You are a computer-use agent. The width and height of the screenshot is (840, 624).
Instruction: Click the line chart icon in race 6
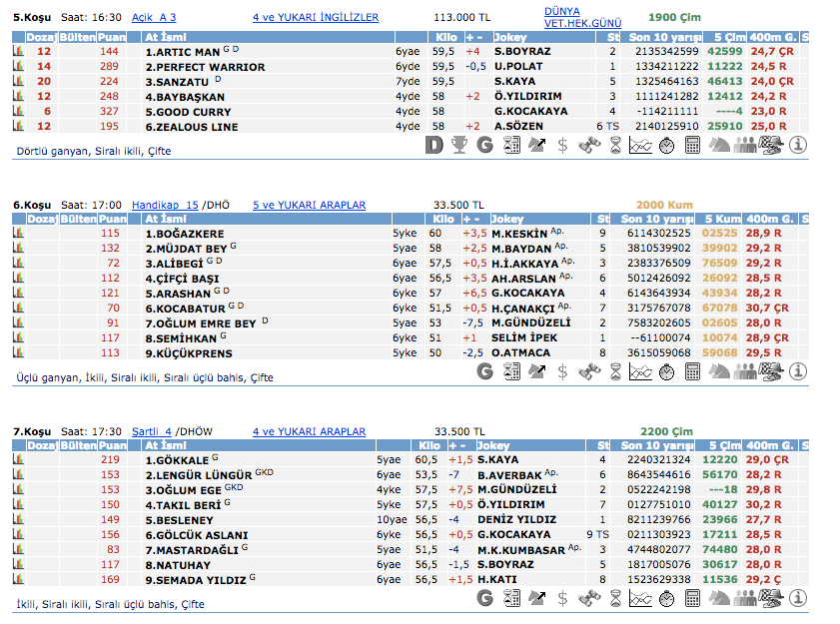click(x=641, y=371)
